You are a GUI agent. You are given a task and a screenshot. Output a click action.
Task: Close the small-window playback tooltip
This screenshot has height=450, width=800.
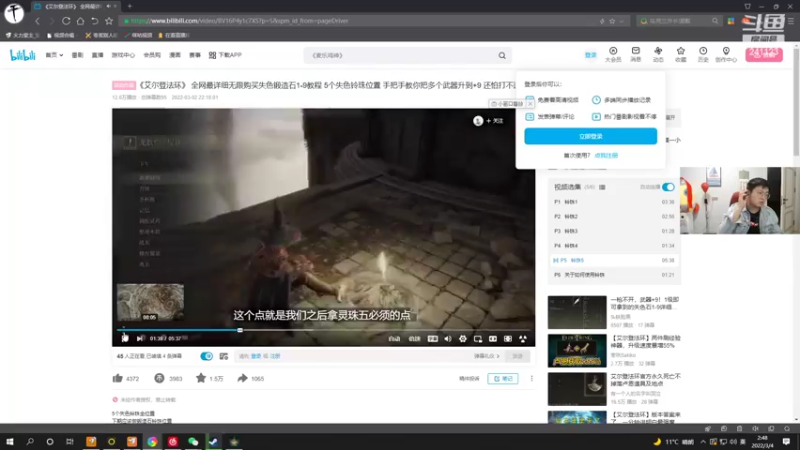[530, 104]
